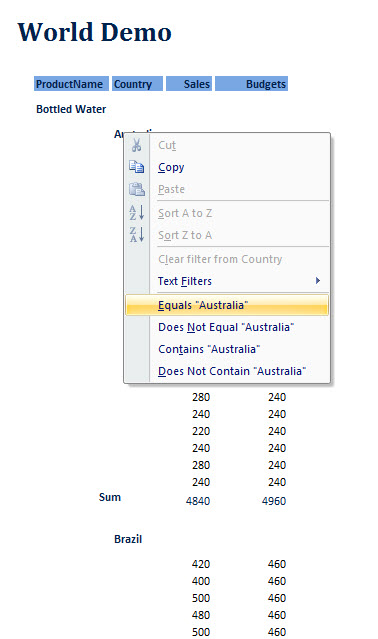Click the Cut scissors icon
Image resolution: width=378 pixels, height=639 pixels.
pos(136,145)
